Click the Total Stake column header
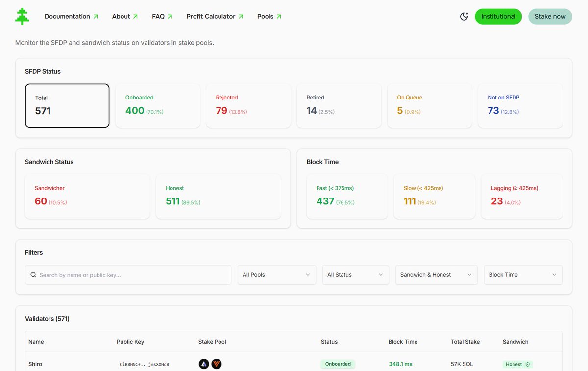 pyautogui.click(x=465, y=342)
